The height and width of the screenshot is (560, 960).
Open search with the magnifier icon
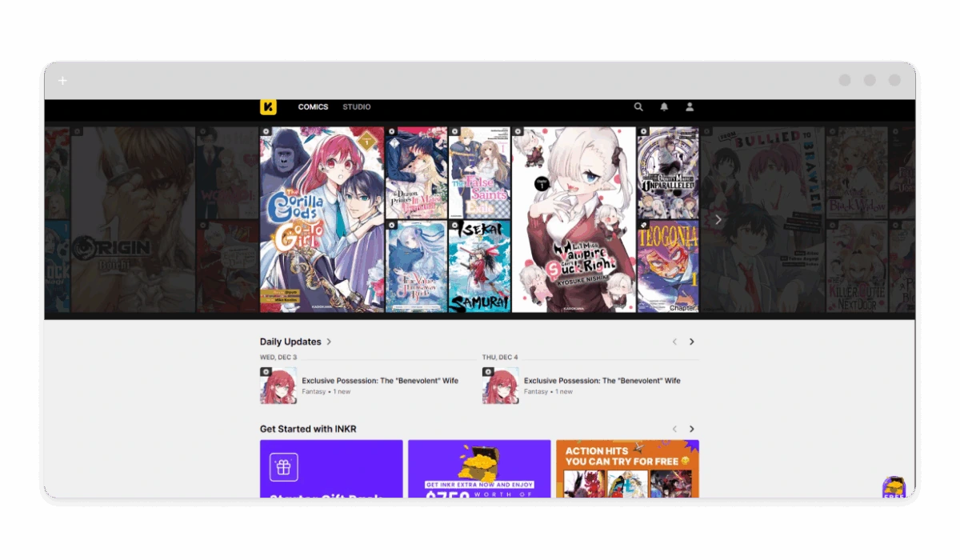(638, 107)
